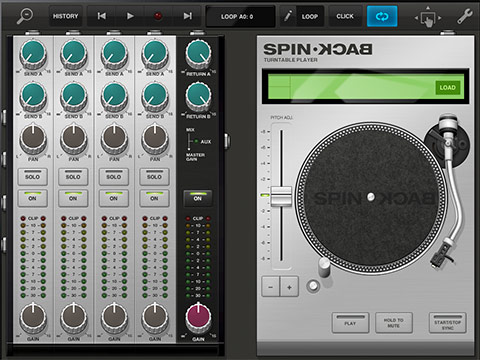Toggle the master channel ON button
This screenshot has height=360, width=480.
(x=198, y=198)
